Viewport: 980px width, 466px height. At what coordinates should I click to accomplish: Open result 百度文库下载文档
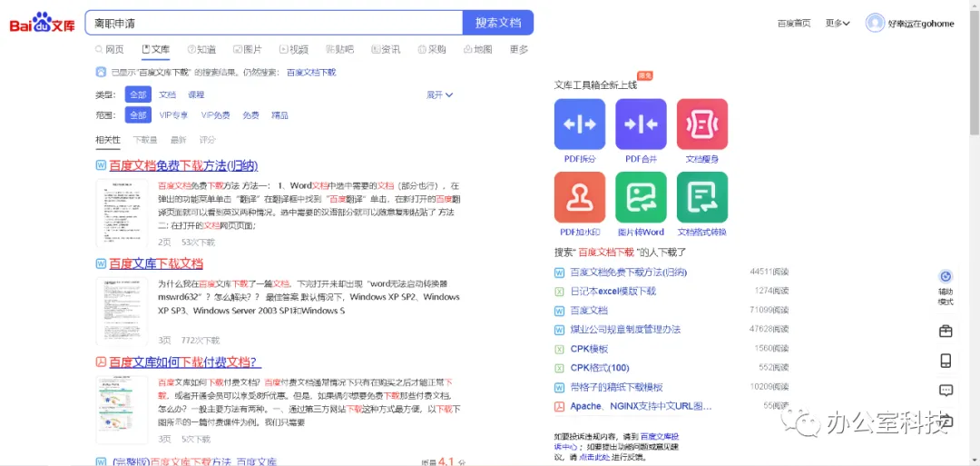(156, 263)
